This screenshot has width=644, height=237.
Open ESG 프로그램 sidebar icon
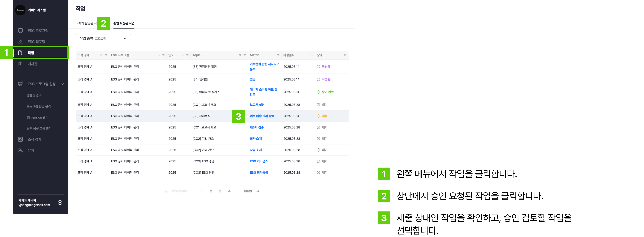tap(21, 31)
